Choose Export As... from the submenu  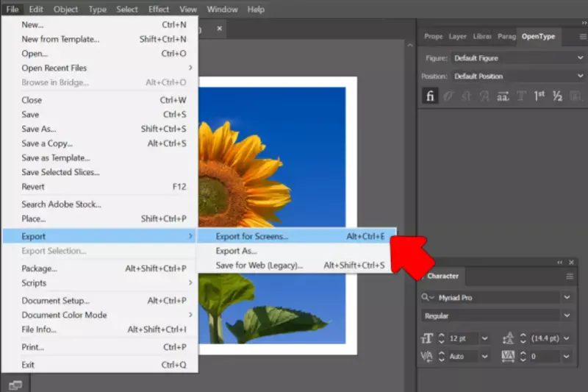tap(296, 251)
